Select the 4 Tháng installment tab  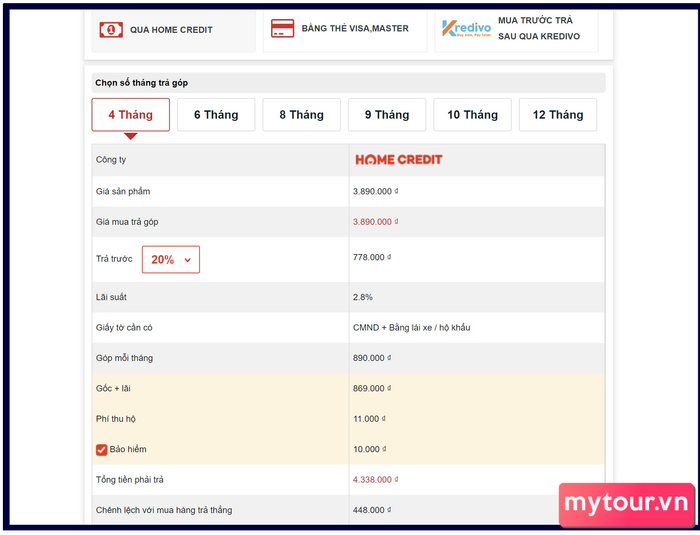(131, 115)
